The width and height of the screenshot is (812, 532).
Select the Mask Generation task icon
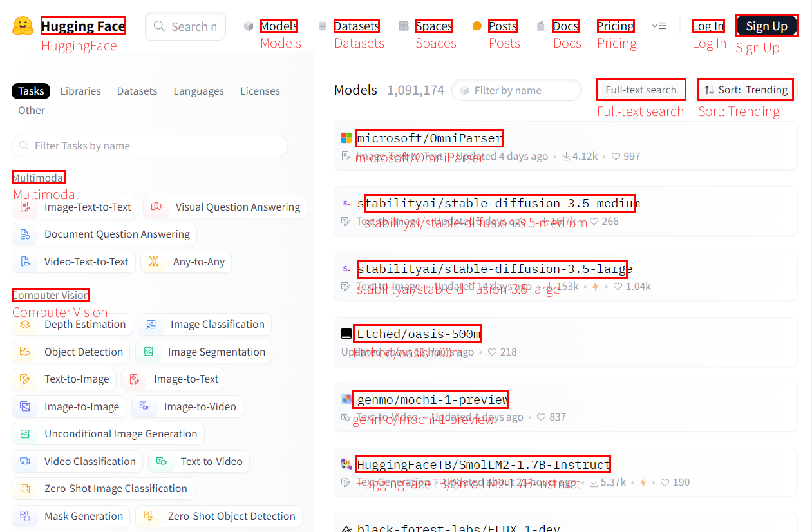pyautogui.click(x=26, y=516)
